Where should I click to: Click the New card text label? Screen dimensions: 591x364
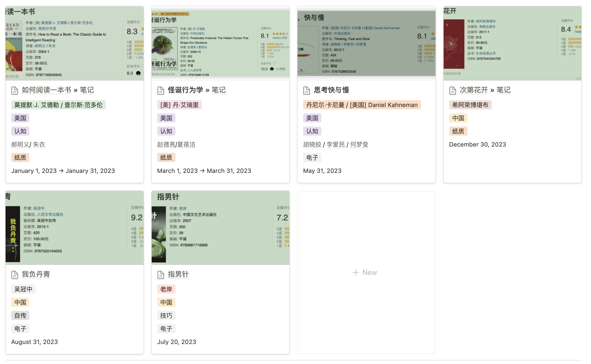(369, 272)
